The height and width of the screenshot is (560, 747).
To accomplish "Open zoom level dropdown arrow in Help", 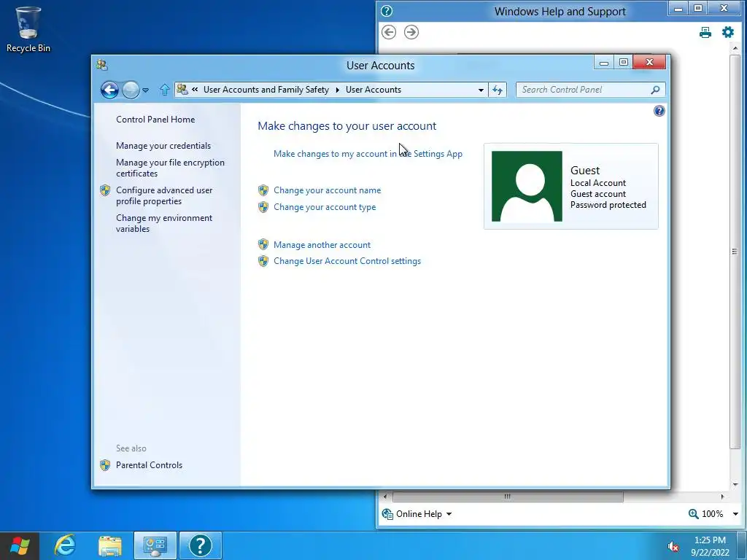I will pyautogui.click(x=735, y=514).
